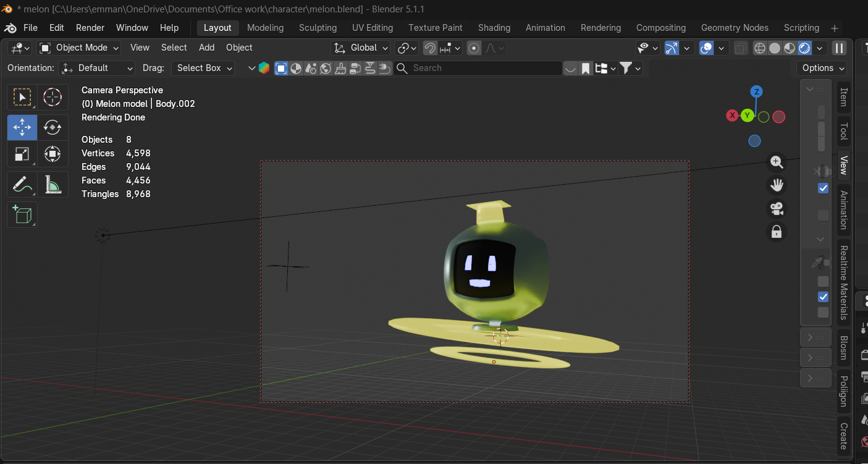Select the Scale tool
The height and width of the screenshot is (464, 868).
(22, 154)
